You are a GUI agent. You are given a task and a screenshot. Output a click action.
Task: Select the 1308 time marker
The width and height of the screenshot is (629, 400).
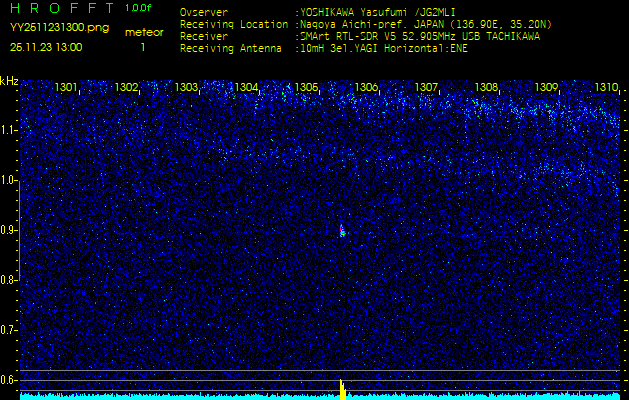coord(487,88)
